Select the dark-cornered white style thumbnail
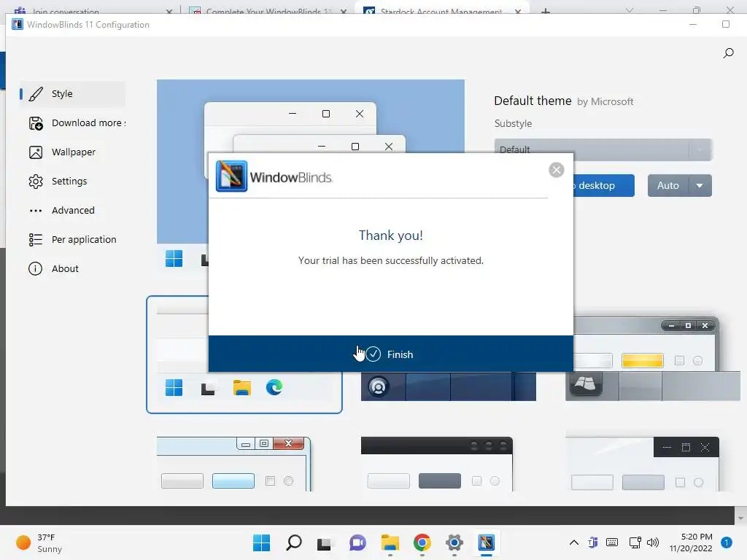The width and height of the screenshot is (747, 560). point(642,464)
